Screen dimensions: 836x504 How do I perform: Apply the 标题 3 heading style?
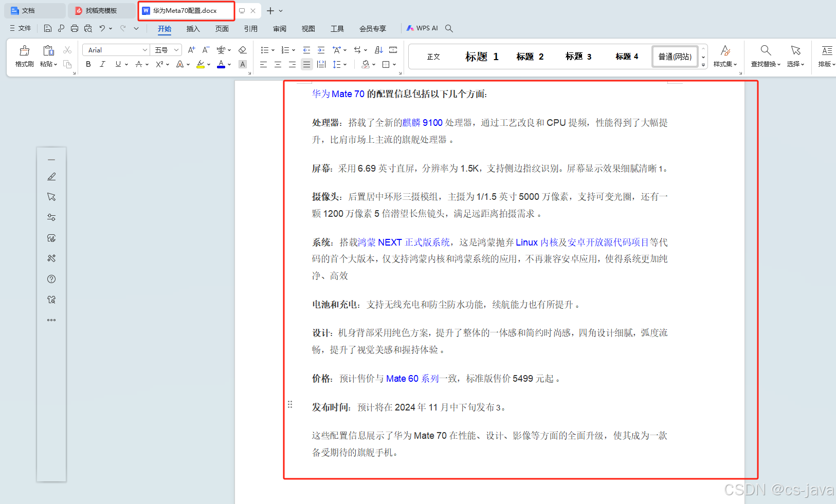(578, 57)
